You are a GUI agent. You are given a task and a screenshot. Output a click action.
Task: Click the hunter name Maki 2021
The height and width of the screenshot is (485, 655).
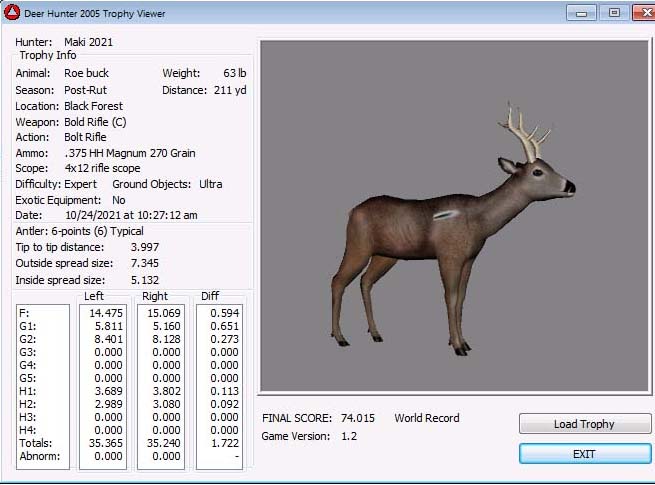click(x=88, y=42)
